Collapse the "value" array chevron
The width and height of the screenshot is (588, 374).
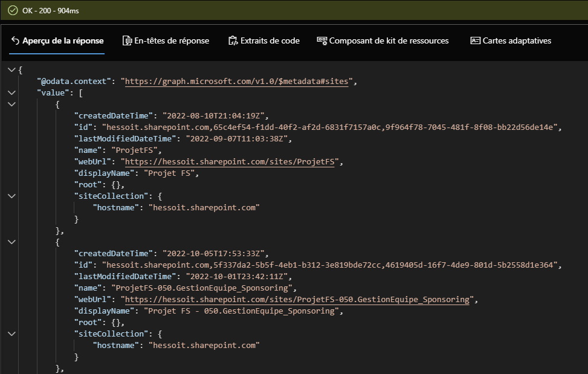(x=11, y=92)
